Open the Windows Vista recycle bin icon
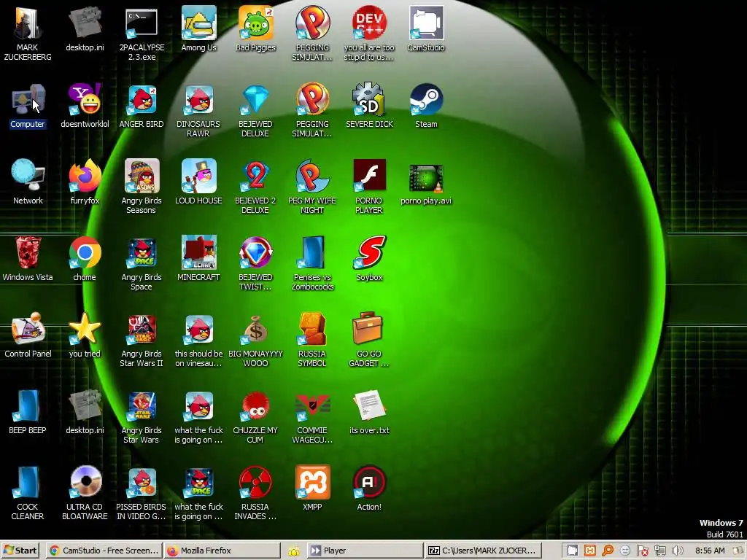The image size is (747, 560). [28, 259]
